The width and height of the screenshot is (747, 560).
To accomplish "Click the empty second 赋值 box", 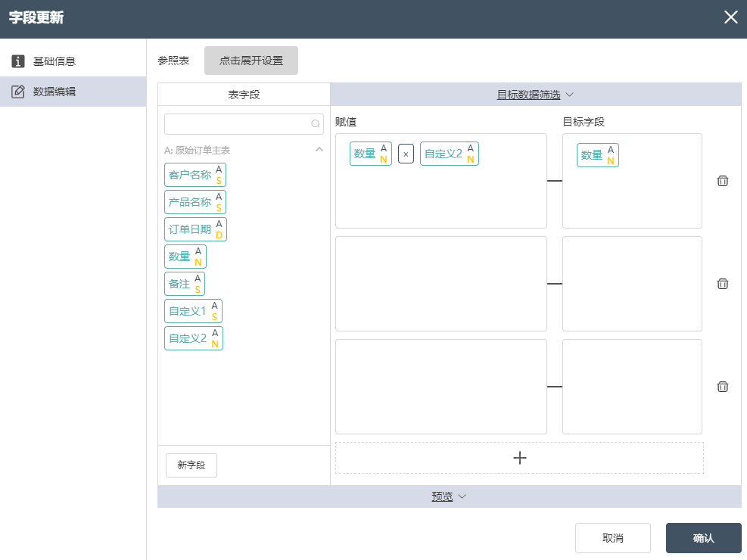I will 441,284.
